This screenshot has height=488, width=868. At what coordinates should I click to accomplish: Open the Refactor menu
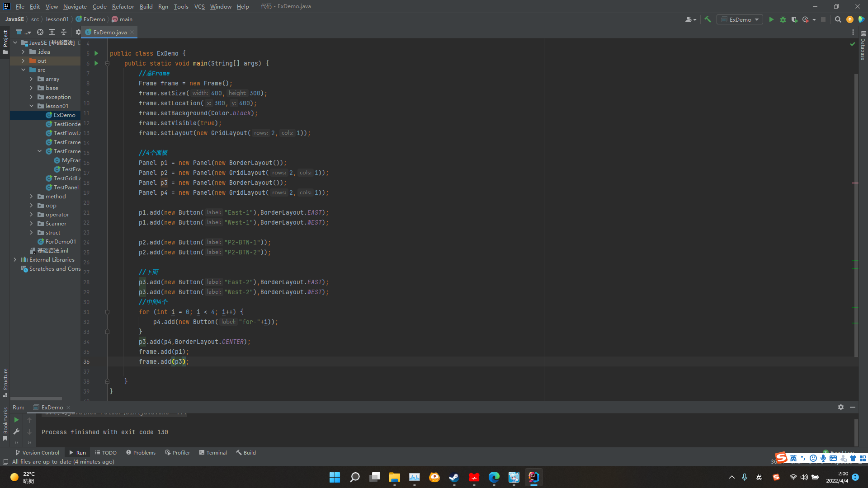[x=123, y=6]
